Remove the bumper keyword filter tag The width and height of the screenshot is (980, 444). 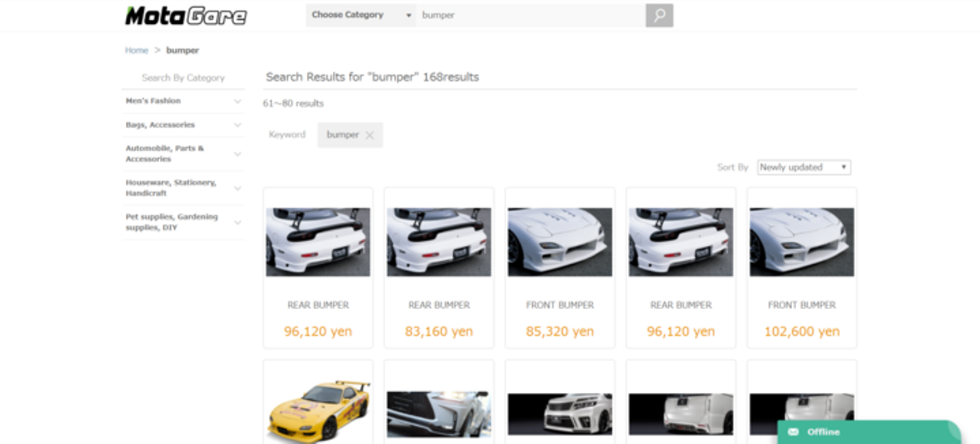[x=370, y=136]
